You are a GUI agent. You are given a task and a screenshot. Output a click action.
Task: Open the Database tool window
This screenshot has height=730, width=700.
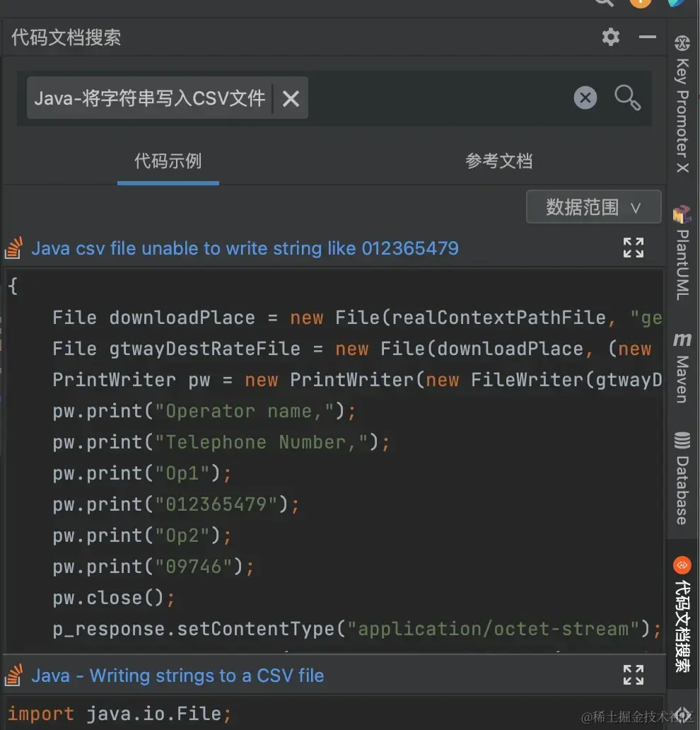(682, 479)
